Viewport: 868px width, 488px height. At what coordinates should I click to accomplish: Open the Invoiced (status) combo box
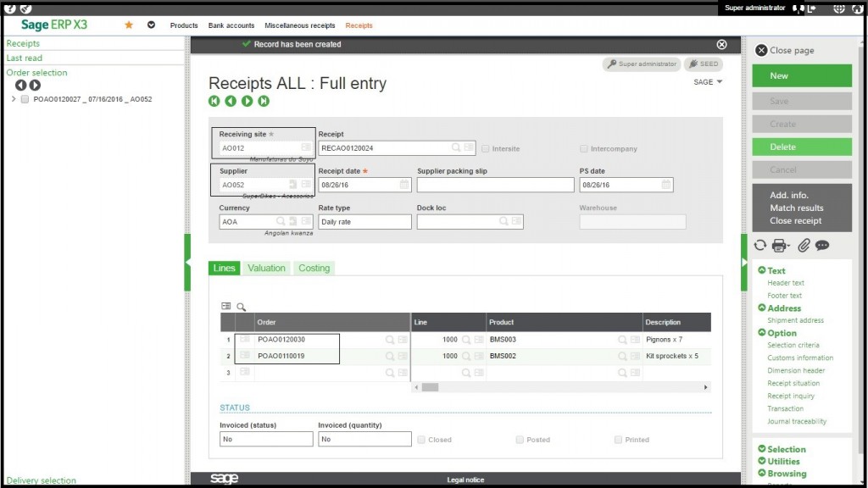[266, 440]
